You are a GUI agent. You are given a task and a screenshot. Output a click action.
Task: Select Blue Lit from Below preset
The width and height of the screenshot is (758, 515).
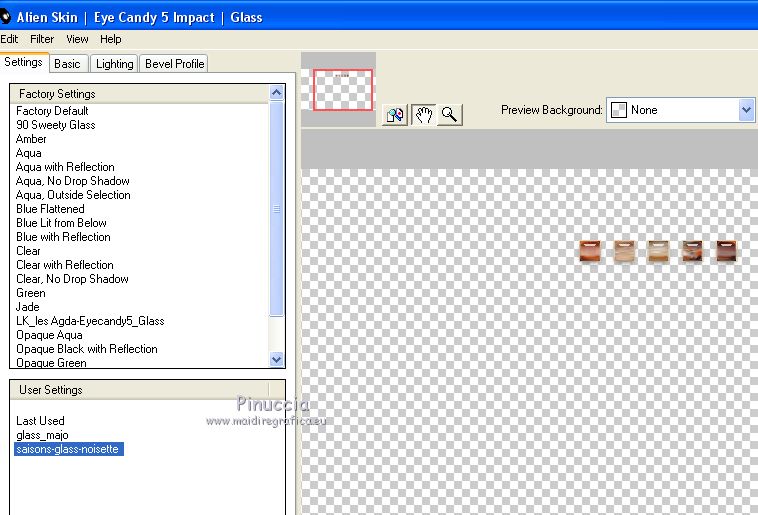pos(61,223)
